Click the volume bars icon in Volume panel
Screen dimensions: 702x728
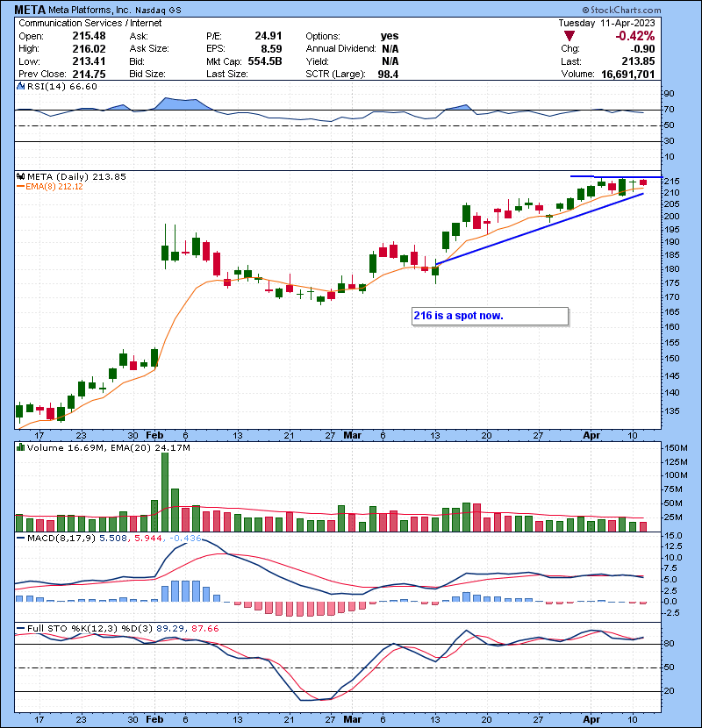click(x=20, y=447)
